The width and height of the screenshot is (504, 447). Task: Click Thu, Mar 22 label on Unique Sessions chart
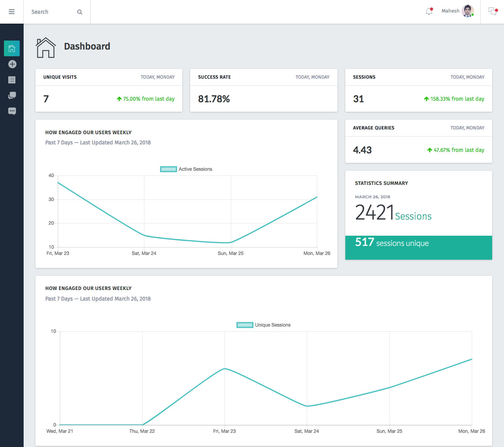[142, 431]
